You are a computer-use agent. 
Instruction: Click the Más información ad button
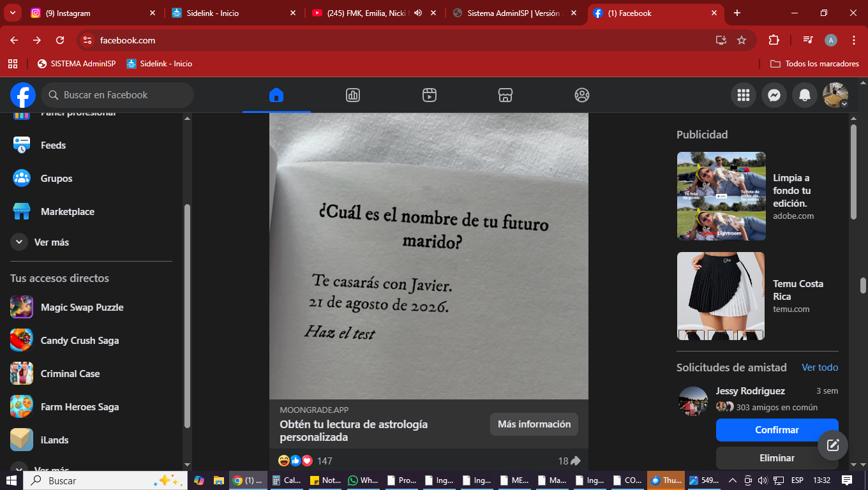(x=534, y=424)
